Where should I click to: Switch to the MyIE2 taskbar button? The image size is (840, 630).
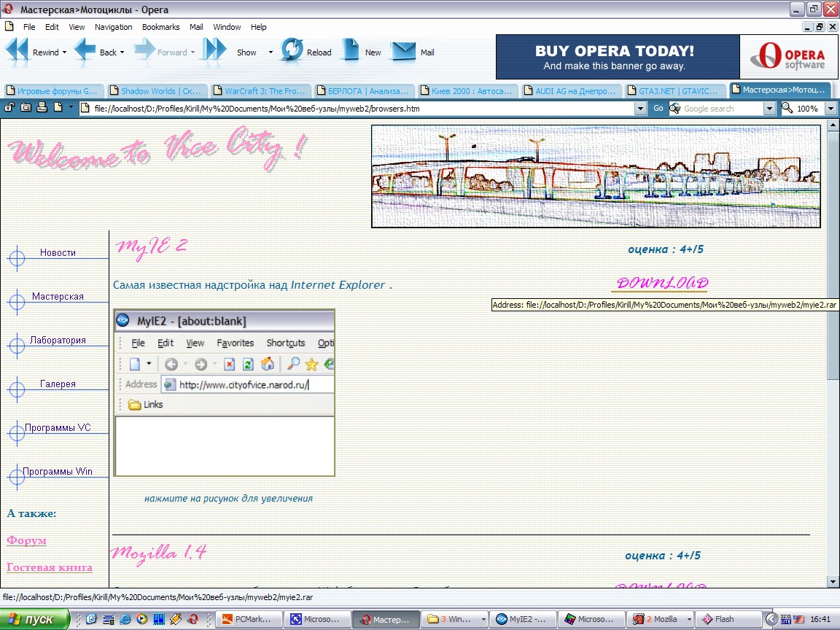[522, 619]
